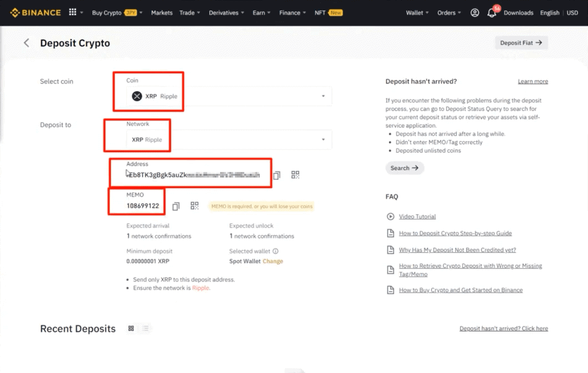Open the Learn more link

click(533, 82)
